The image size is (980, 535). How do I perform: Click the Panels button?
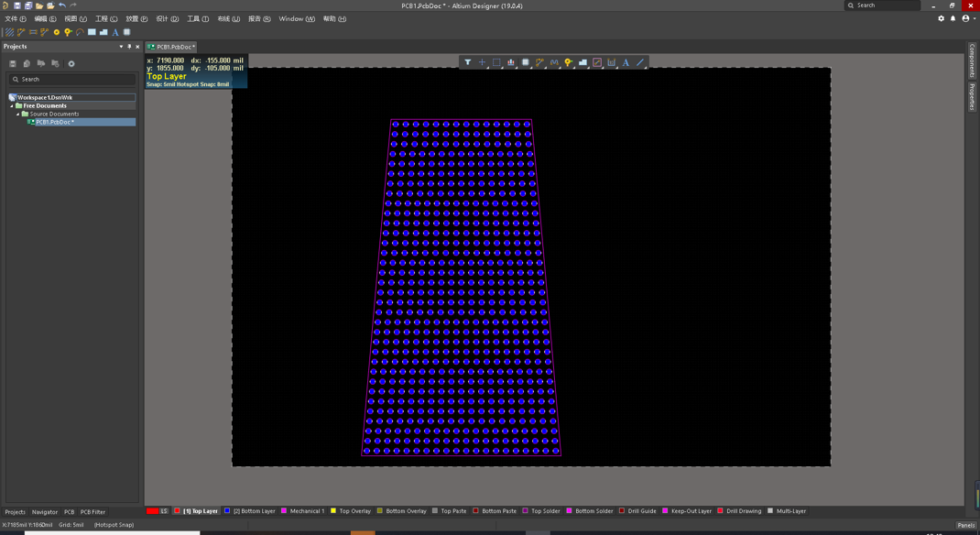point(965,525)
